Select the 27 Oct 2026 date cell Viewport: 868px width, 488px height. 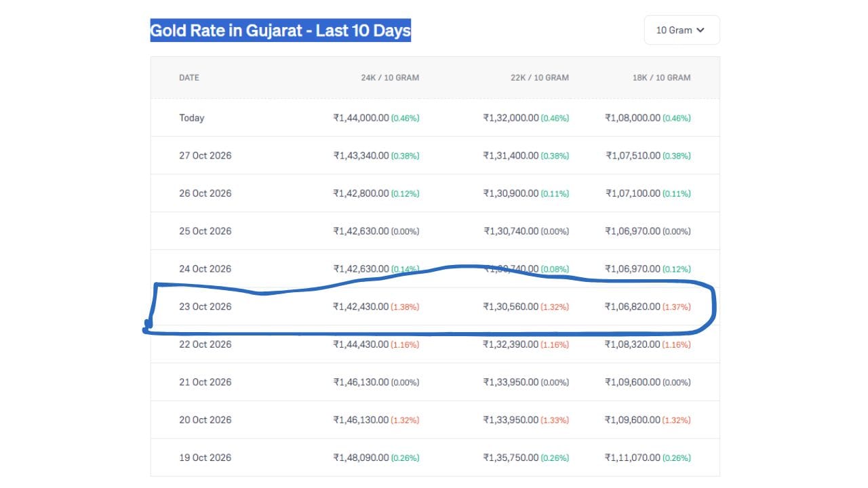coord(205,156)
